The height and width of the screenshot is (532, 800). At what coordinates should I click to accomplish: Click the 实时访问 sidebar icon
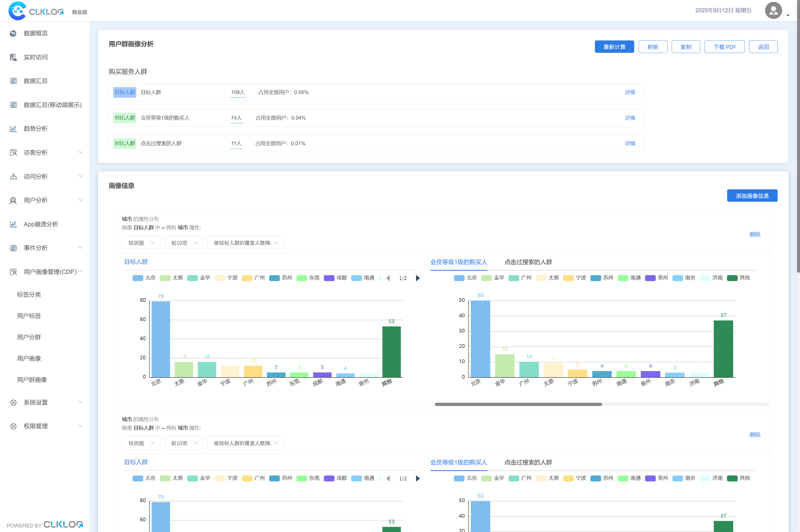coord(13,57)
